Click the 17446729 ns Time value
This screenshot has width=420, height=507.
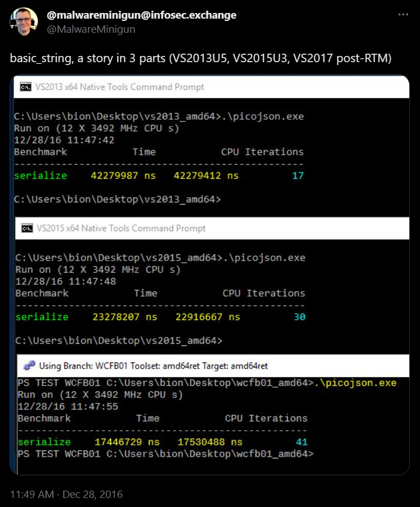point(127,442)
